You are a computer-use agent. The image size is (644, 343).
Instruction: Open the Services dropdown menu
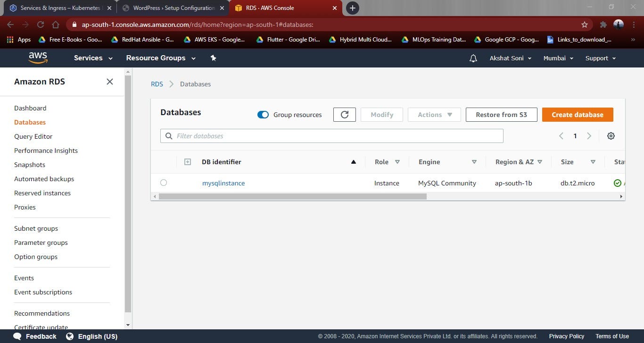point(93,58)
